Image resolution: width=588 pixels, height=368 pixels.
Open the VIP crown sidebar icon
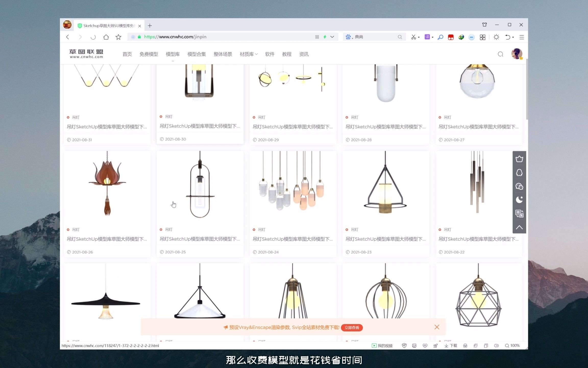pyautogui.click(x=519, y=159)
